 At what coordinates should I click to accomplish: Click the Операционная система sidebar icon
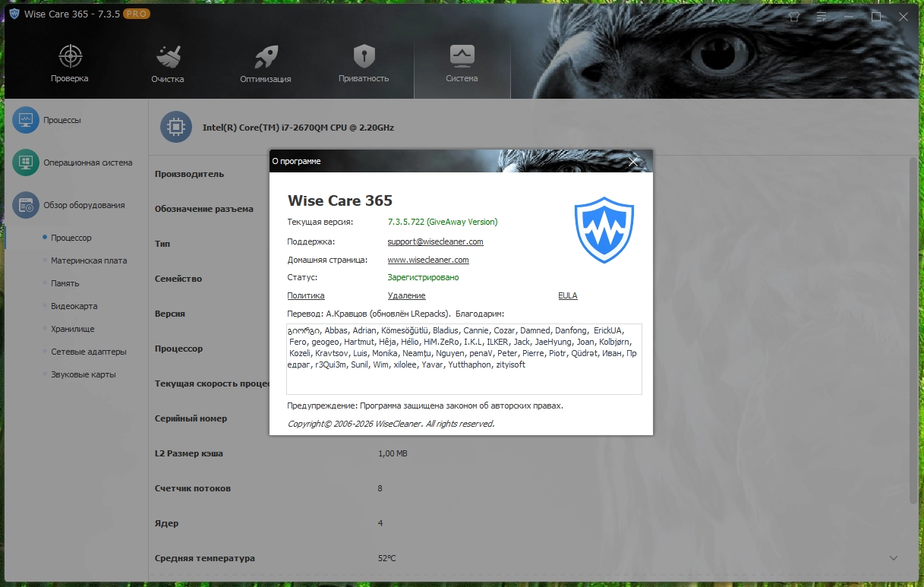pos(26,163)
